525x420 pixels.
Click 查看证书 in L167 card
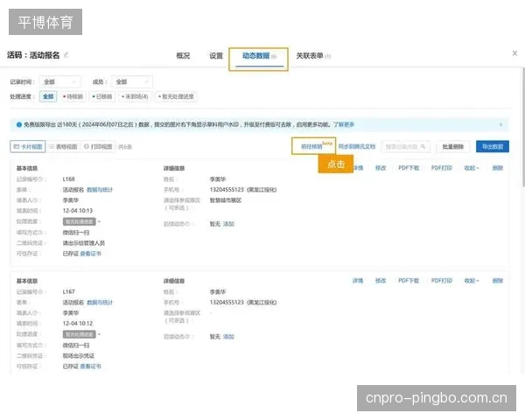pyautogui.click(x=90, y=367)
